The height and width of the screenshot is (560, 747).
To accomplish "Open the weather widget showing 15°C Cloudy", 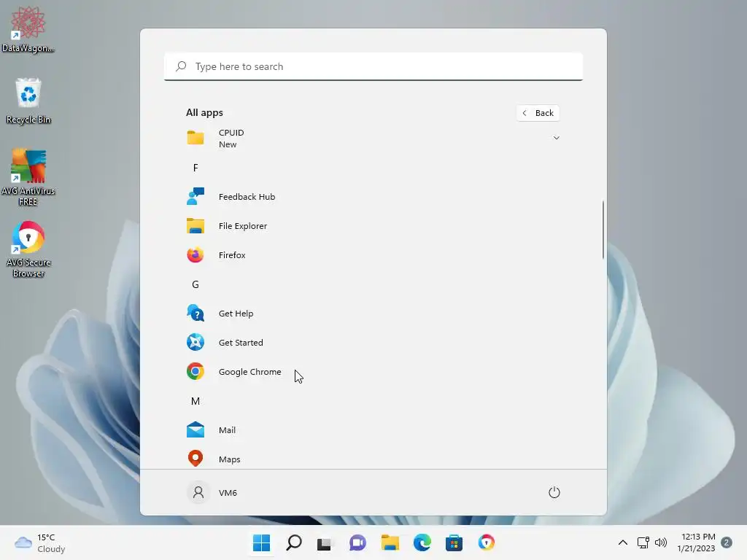I will coord(40,542).
